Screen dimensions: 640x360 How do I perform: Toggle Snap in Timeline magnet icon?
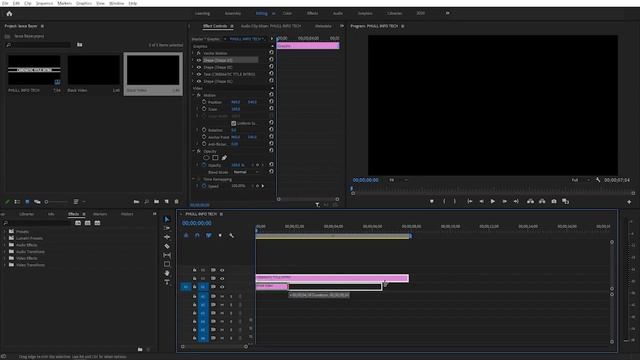point(197,236)
